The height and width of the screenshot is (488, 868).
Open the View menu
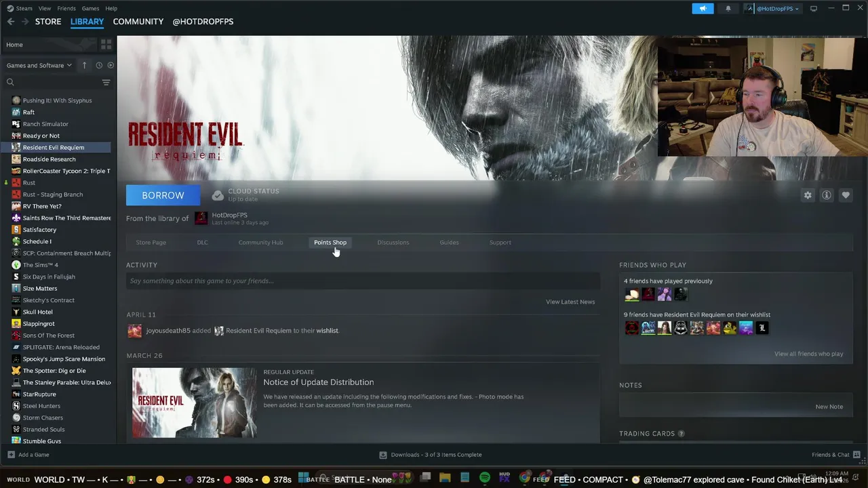click(45, 8)
